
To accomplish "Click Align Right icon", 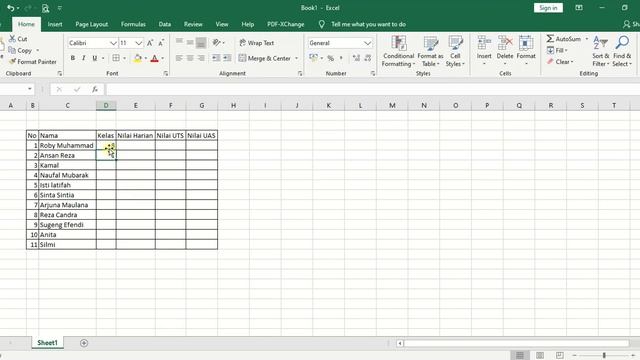I will 201,58.
